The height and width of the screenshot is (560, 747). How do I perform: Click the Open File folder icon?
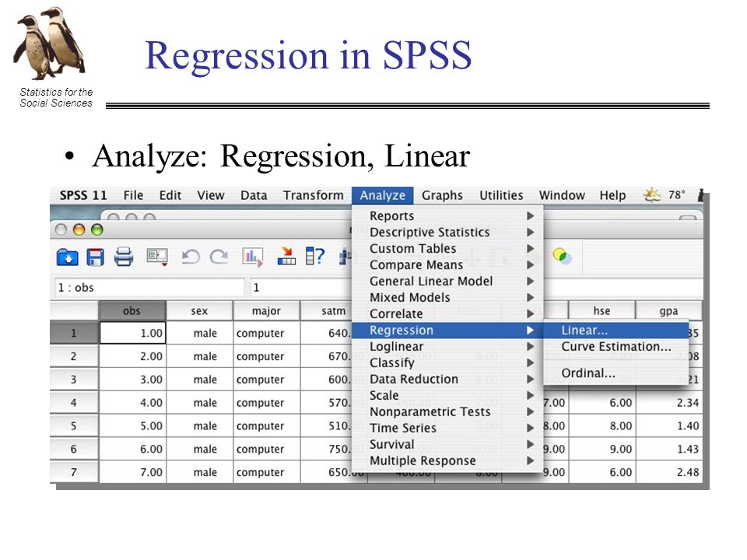coord(67,257)
